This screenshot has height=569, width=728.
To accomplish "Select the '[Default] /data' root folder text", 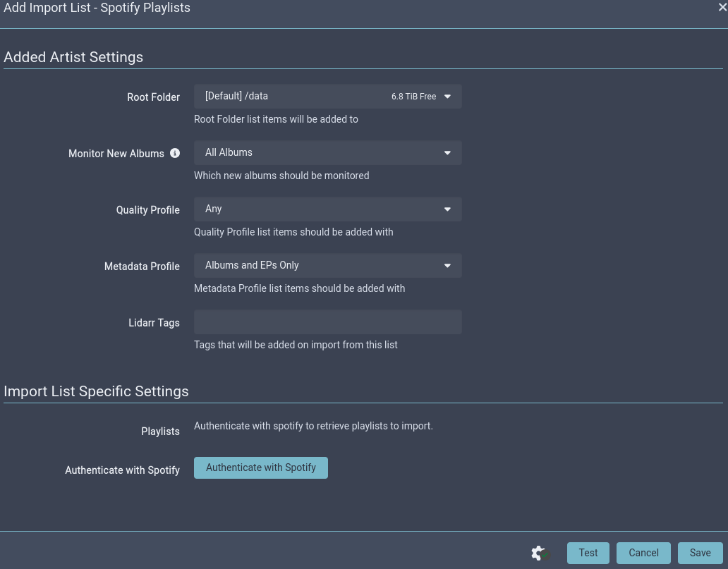I will (x=236, y=96).
